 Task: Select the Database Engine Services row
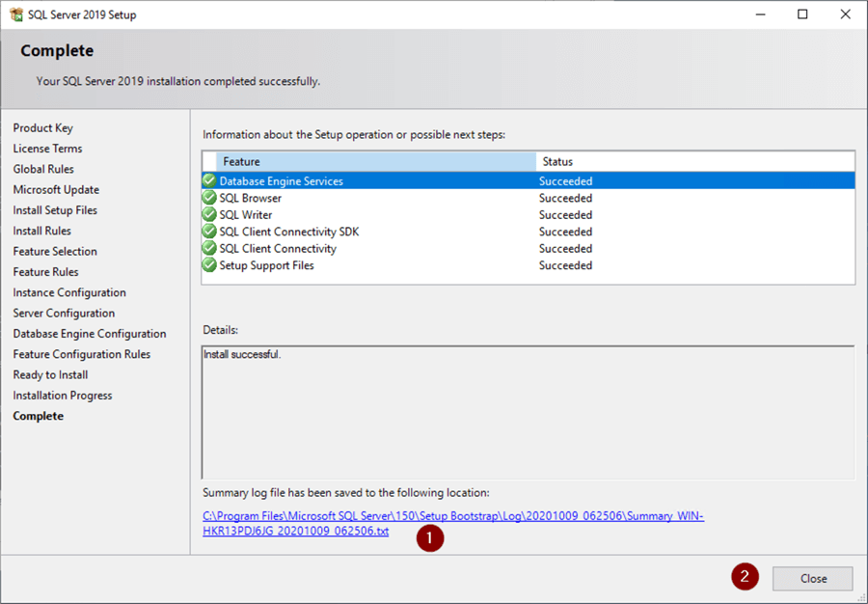[529, 180]
